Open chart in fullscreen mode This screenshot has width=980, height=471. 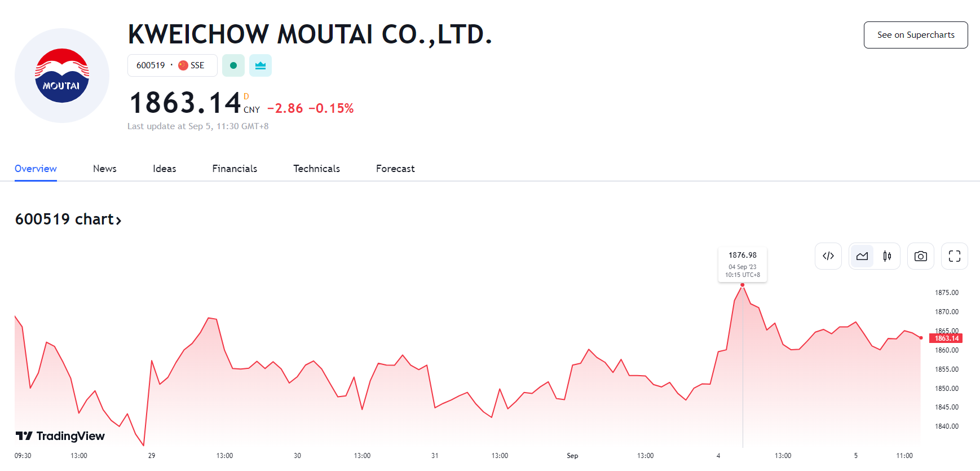click(x=954, y=256)
